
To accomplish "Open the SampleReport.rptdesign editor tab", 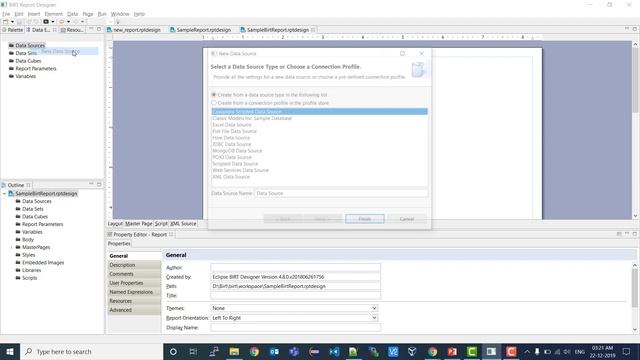I will click(200, 30).
